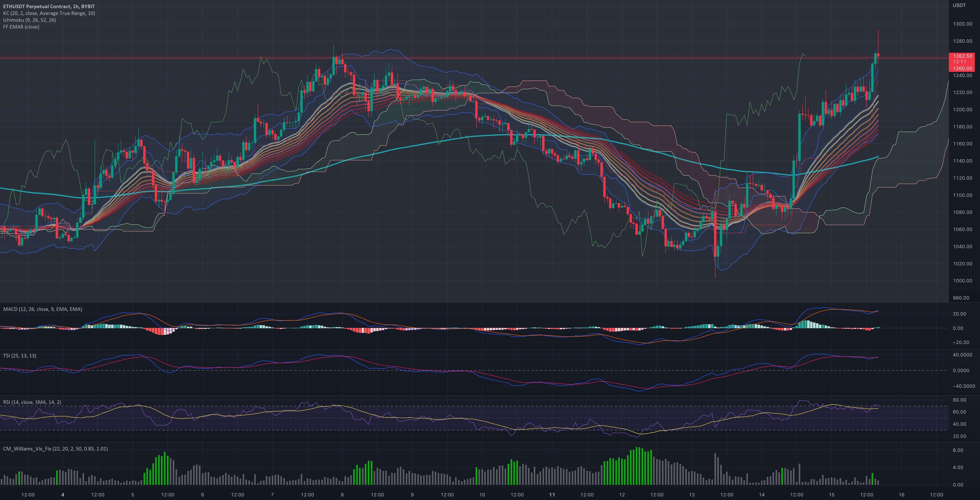Click the 1160.00 price axis label
This screenshot has height=500, width=980.
962,144
